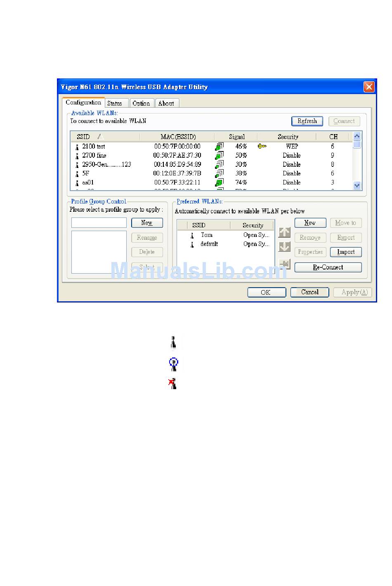Select the 2100 test network name

(x=94, y=146)
